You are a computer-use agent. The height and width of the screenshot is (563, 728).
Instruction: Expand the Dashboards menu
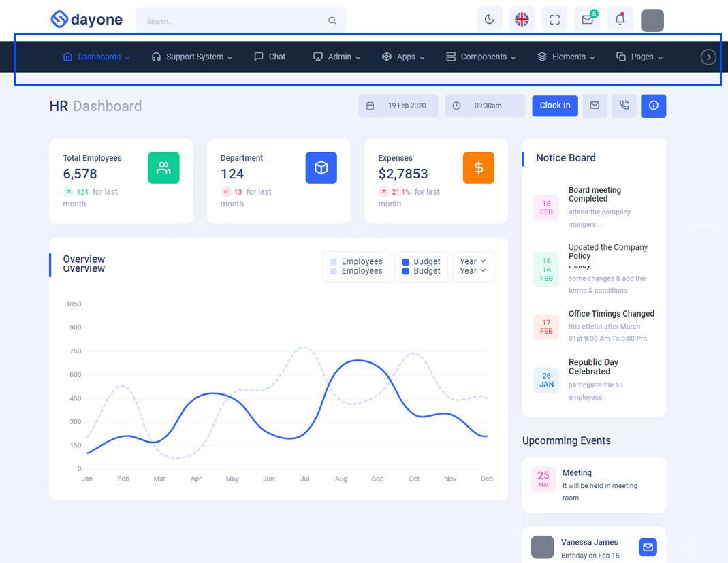click(96, 57)
